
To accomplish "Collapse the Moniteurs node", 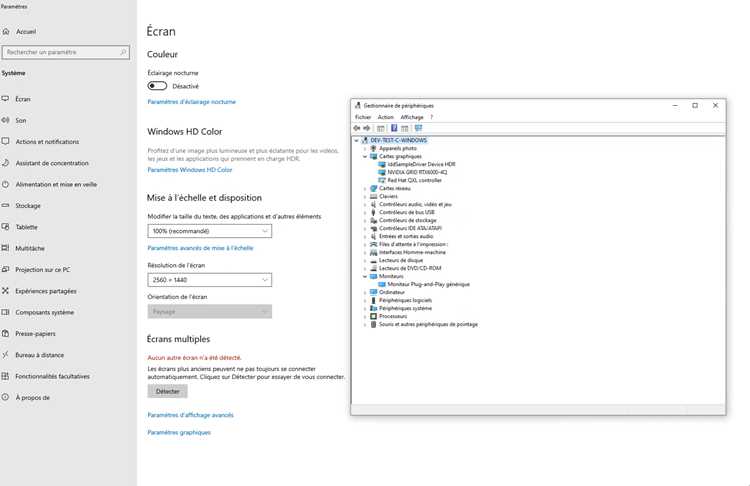I will 365,276.
